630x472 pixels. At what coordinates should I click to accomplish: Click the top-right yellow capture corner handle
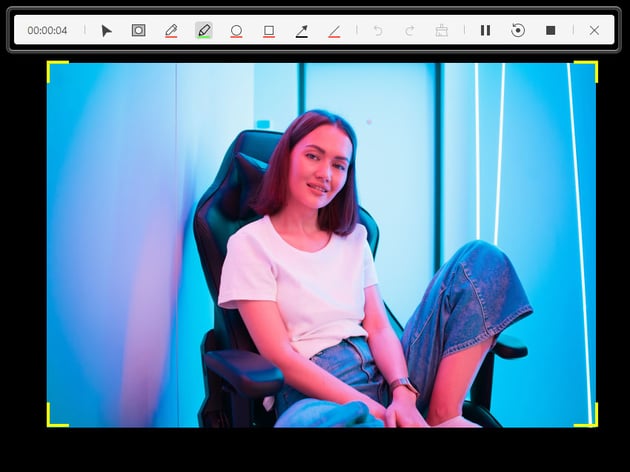click(x=587, y=71)
